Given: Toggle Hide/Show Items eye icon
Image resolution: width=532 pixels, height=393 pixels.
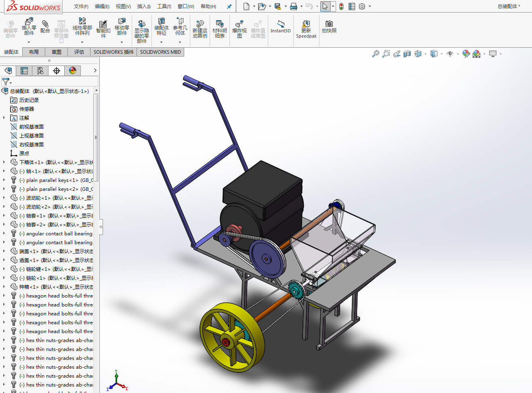Looking at the screenshot, I should [x=450, y=54].
